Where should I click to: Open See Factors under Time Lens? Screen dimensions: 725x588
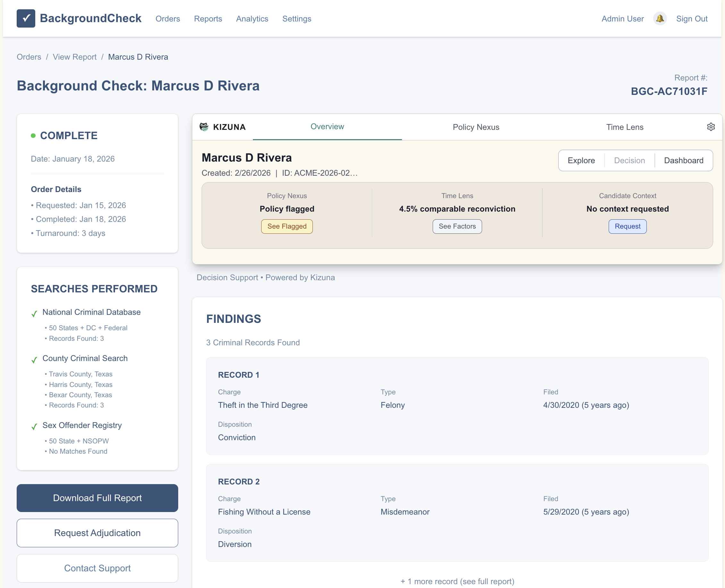[x=457, y=226]
